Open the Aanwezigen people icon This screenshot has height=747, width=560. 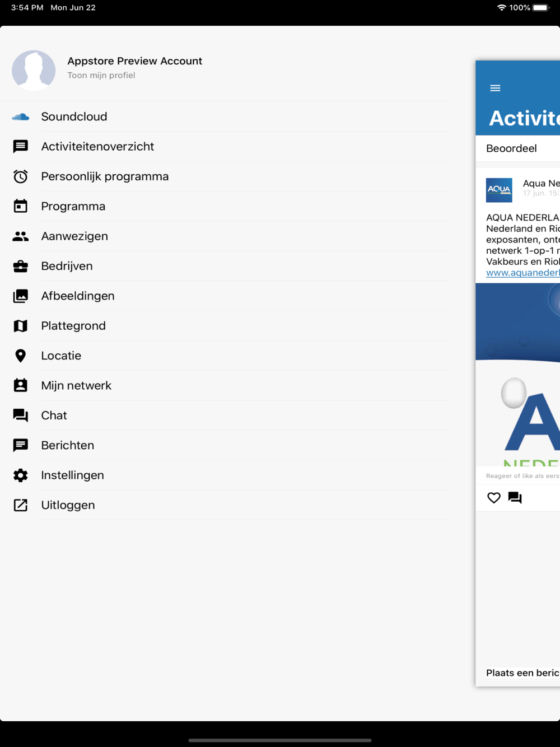tap(21, 236)
